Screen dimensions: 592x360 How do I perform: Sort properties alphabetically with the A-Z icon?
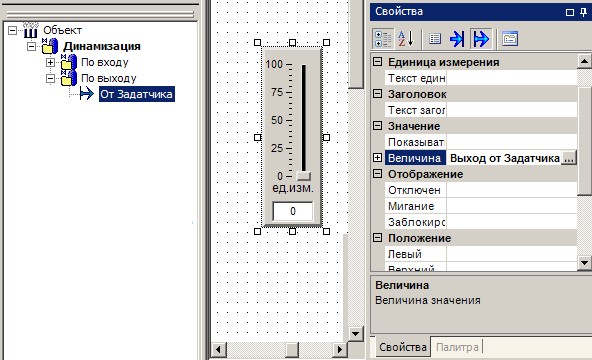click(406, 38)
